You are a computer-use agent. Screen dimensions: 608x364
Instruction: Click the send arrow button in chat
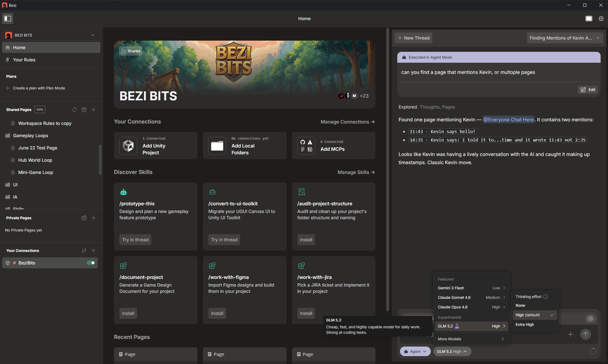pyautogui.click(x=586, y=334)
